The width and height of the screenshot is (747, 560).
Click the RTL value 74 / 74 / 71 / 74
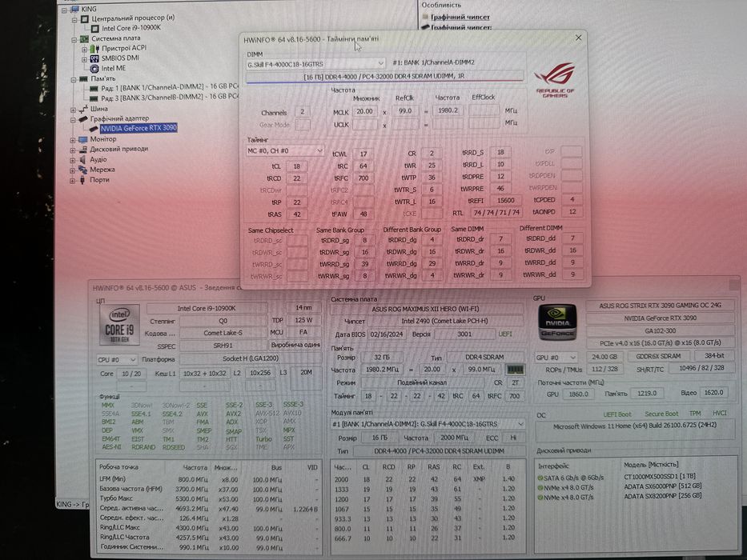click(496, 212)
